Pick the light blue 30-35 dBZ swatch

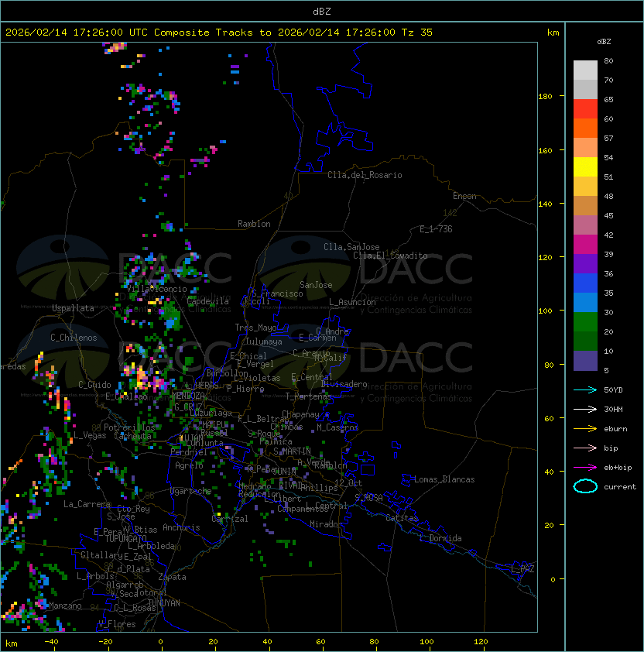[585, 302]
